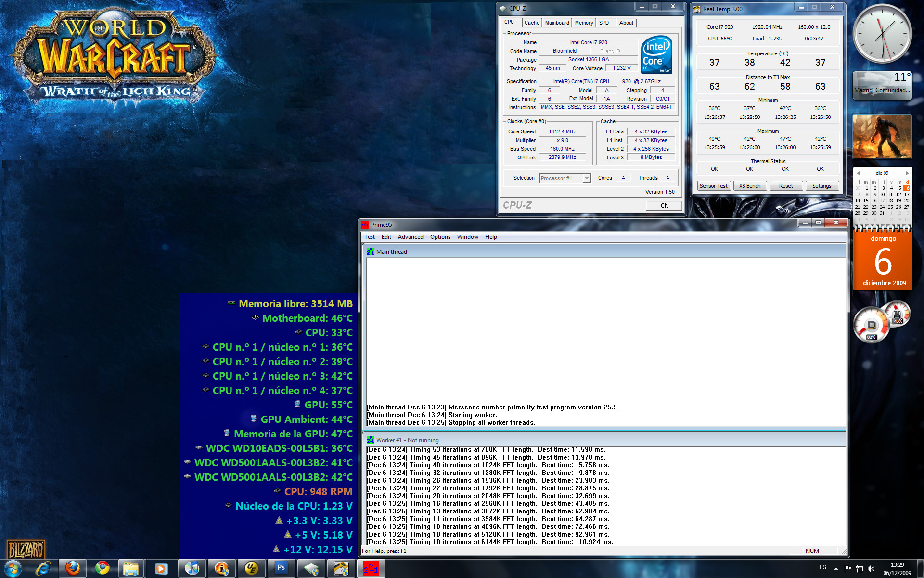924x578 pixels.
Task: Click the 'Motherboard: 46°C' reading
Action: 302,318
